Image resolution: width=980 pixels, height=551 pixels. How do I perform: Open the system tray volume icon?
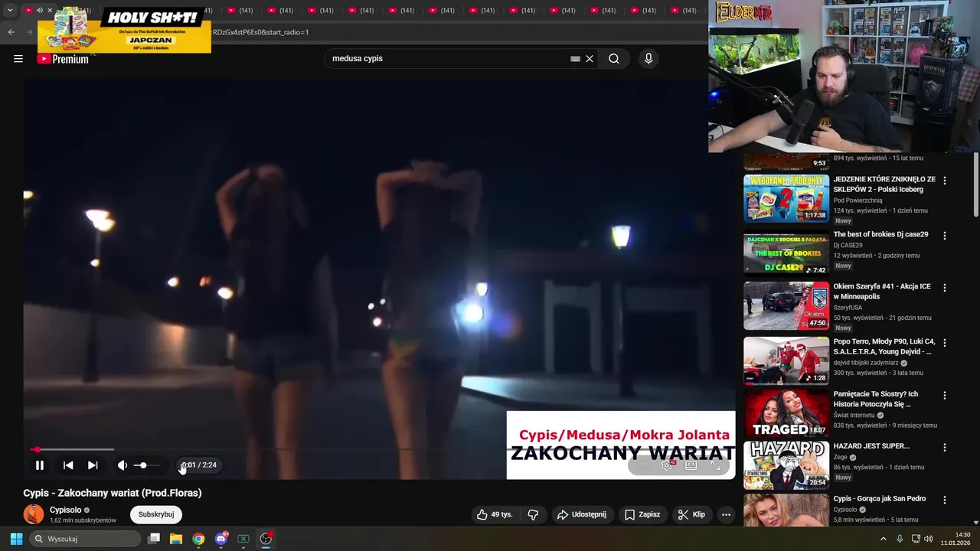pyautogui.click(x=929, y=539)
